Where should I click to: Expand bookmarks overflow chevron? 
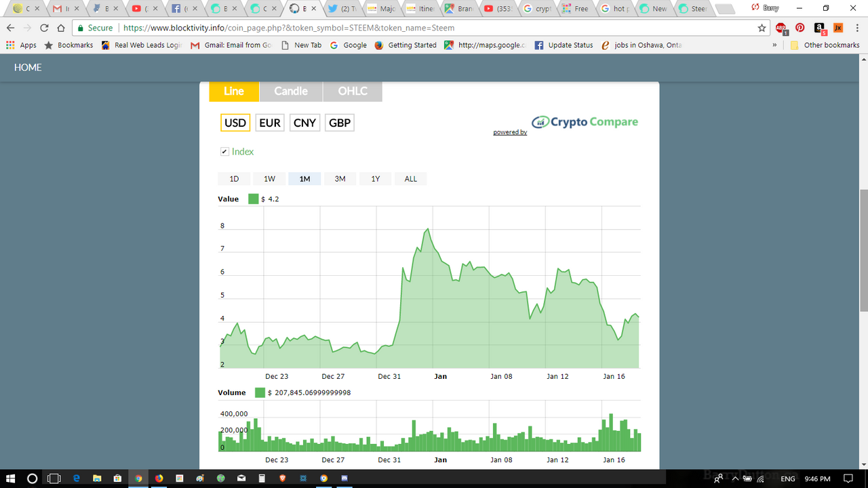(774, 45)
